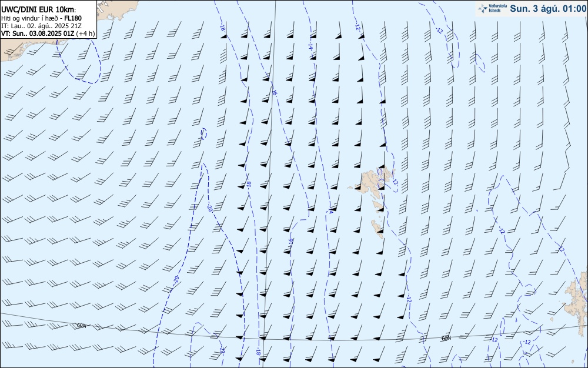Click the "Hiti og vindur í hæð - FL180" line

click(41, 18)
